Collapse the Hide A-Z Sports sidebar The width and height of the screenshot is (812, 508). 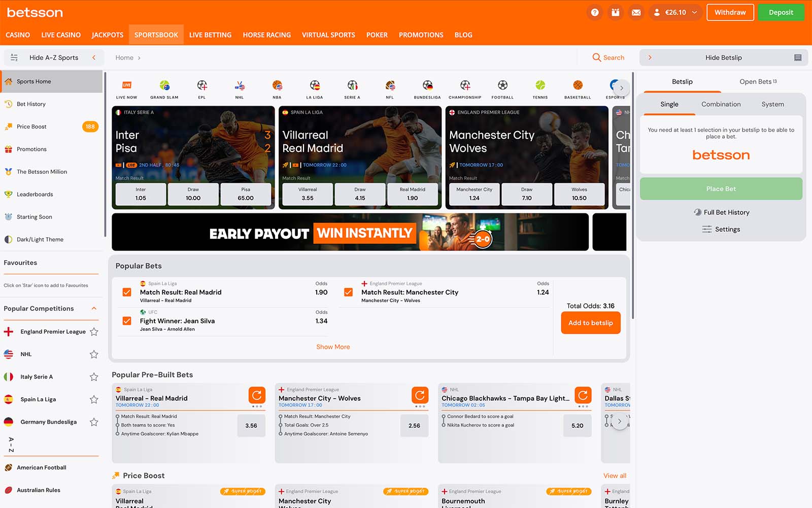tap(94, 57)
